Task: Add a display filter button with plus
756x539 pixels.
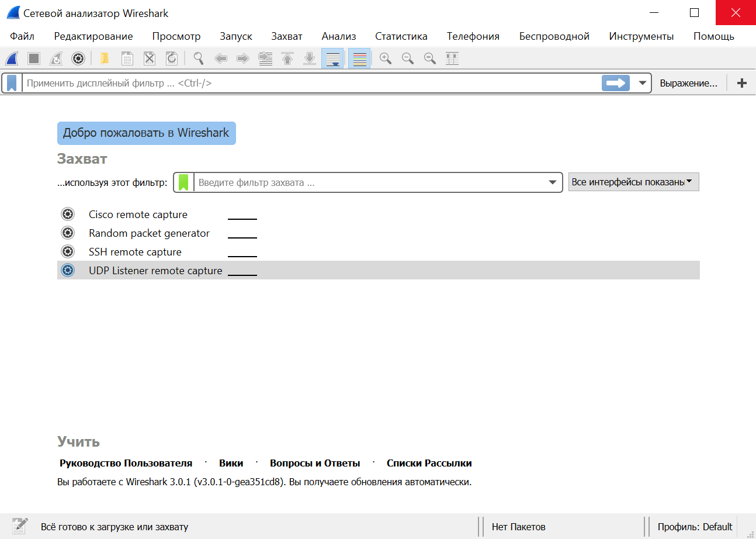Action: click(742, 83)
